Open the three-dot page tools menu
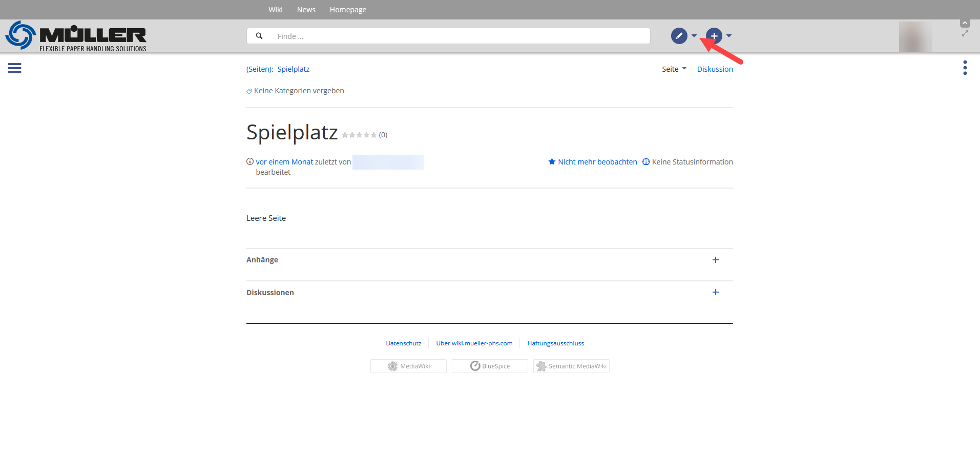Image resolution: width=980 pixels, height=474 pixels. [965, 68]
